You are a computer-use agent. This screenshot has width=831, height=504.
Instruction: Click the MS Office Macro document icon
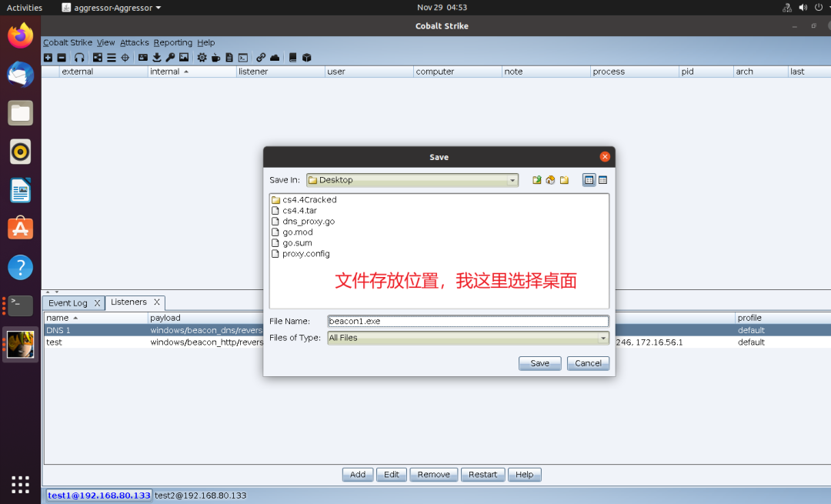point(229,58)
